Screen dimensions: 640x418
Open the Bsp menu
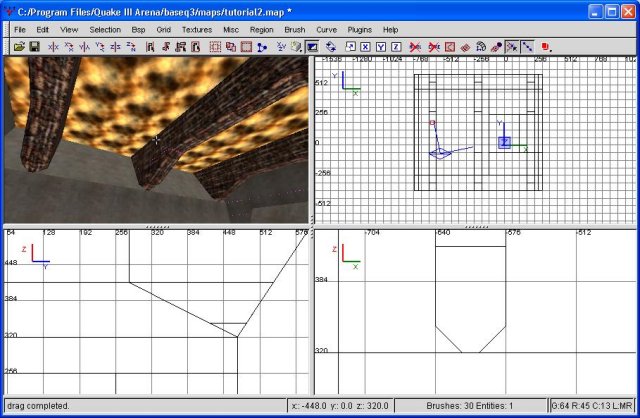click(x=138, y=30)
